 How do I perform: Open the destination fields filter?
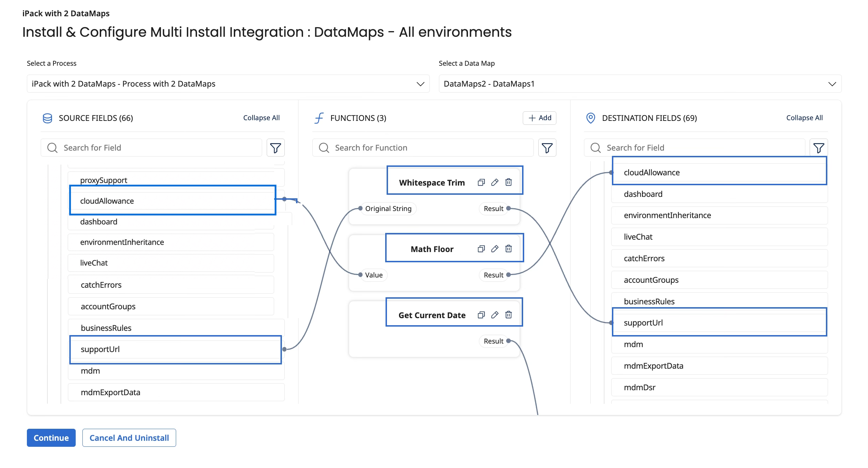(x=818, y=148)
